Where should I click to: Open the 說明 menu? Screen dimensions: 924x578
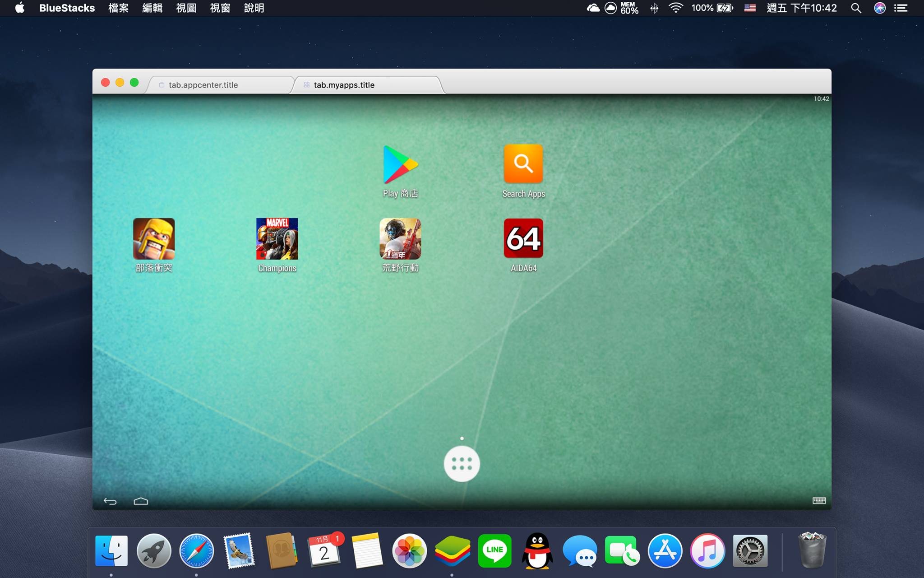tap(254, 8)
